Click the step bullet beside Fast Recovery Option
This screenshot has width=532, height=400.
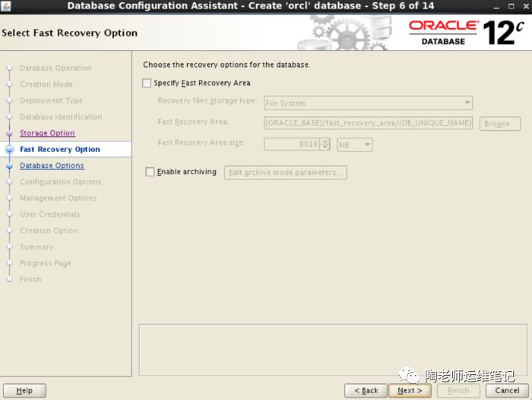tap(9, 149)
